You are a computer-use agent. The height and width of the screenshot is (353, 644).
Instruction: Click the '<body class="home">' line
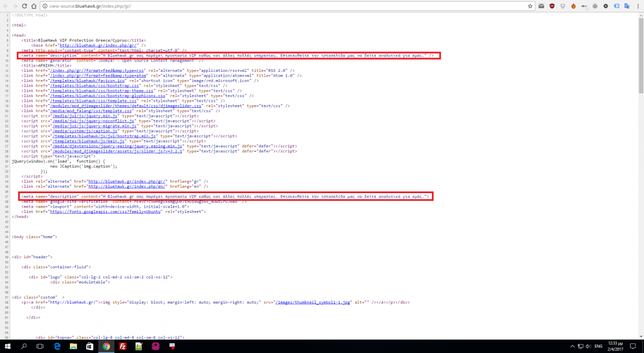pos(34,237)
